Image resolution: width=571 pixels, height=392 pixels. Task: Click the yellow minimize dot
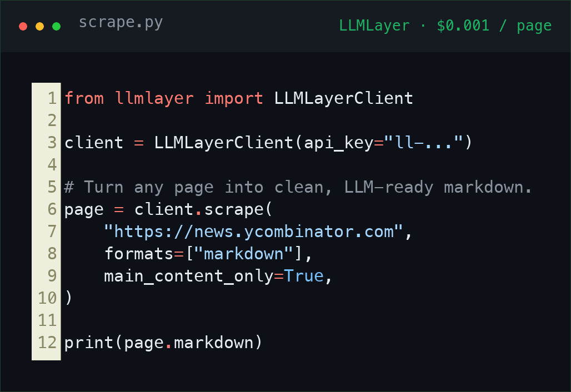pos(39,26)
